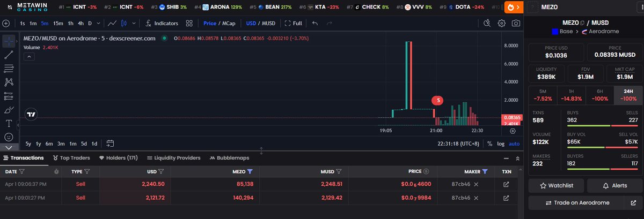Enter Full screen chart mode
The height and width of the screenshot is (219, 644).
(294, 24)
